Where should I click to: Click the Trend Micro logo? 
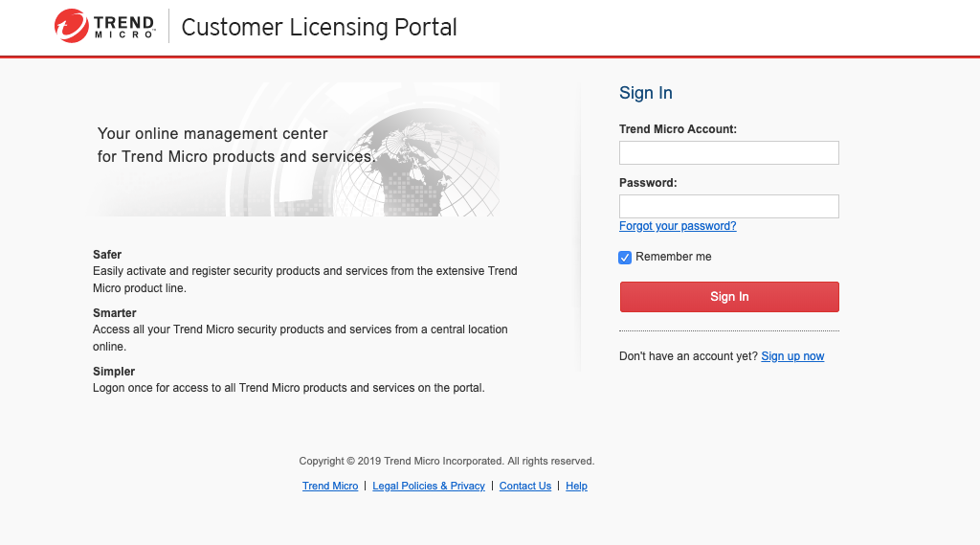pyautogui.click(x=105, y=26)
